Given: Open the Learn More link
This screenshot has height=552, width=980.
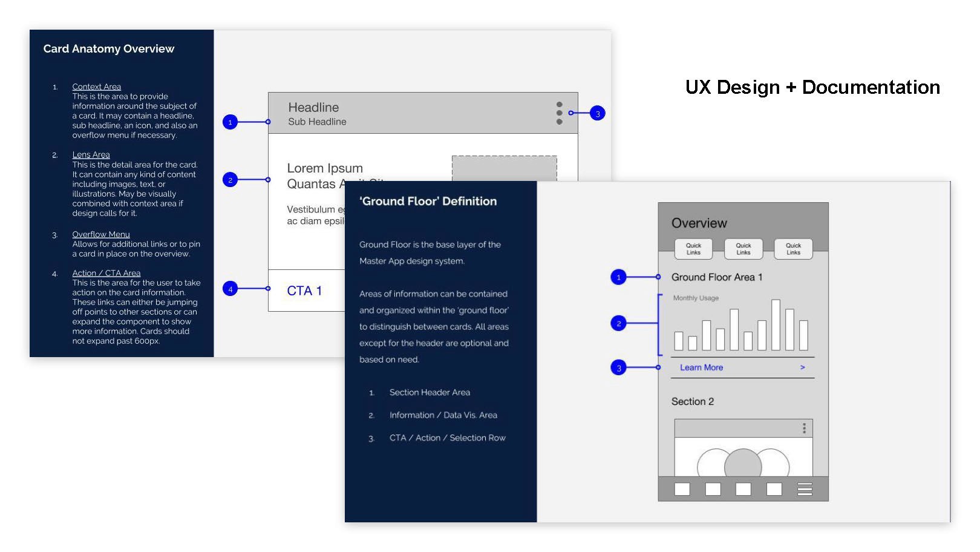Looking at the screenshot, I should pyautogui.click(x=701, y=367).
